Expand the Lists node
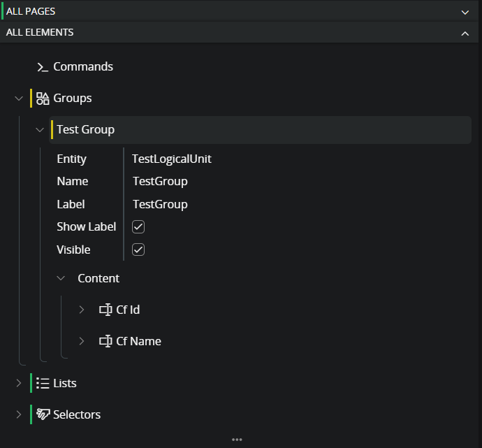This screenshot has height=448, width=482. (19, 383)
